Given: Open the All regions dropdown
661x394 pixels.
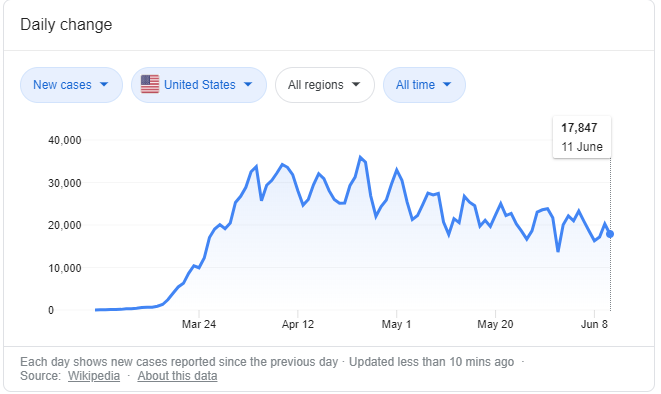Looking at the screenshot, I should [325, 85].
